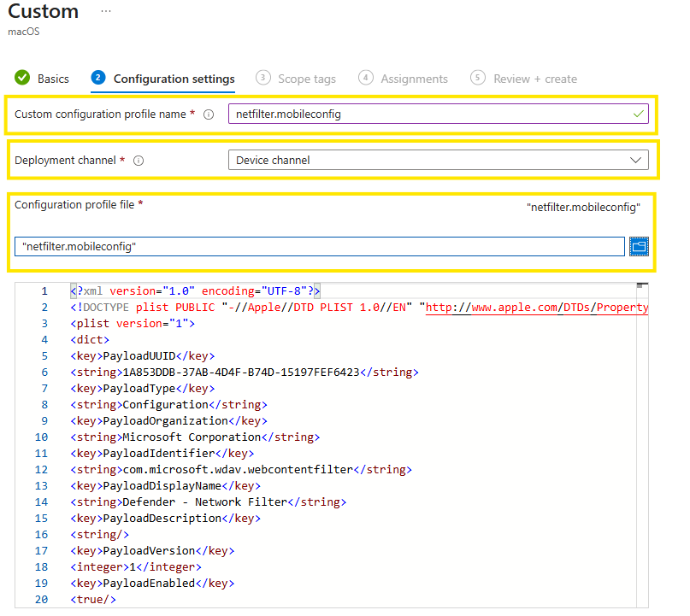Expand Deployment channel with chevron arrow
Image resolution: width=690 pixels, height=616 pixels.
tap(635, 160)
